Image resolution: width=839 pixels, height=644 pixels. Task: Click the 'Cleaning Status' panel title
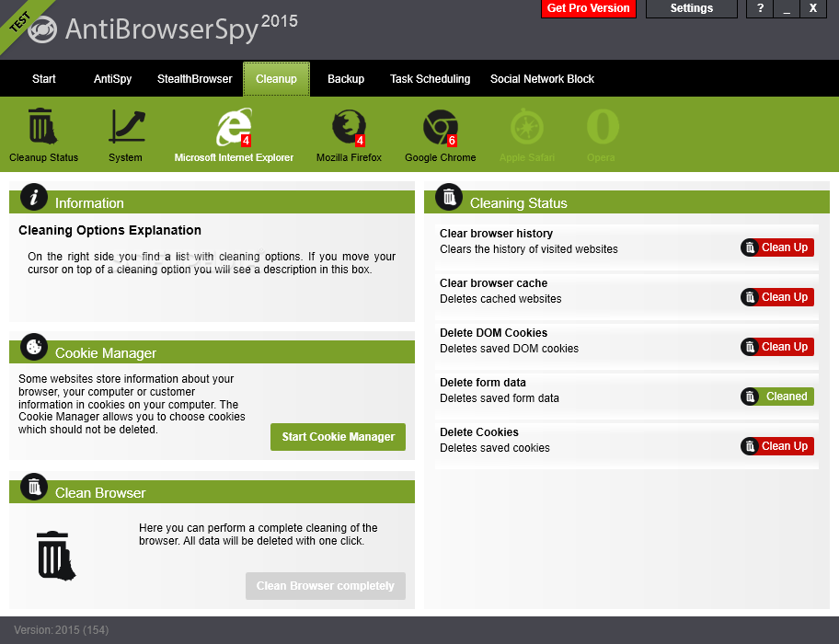click(518, 203)
